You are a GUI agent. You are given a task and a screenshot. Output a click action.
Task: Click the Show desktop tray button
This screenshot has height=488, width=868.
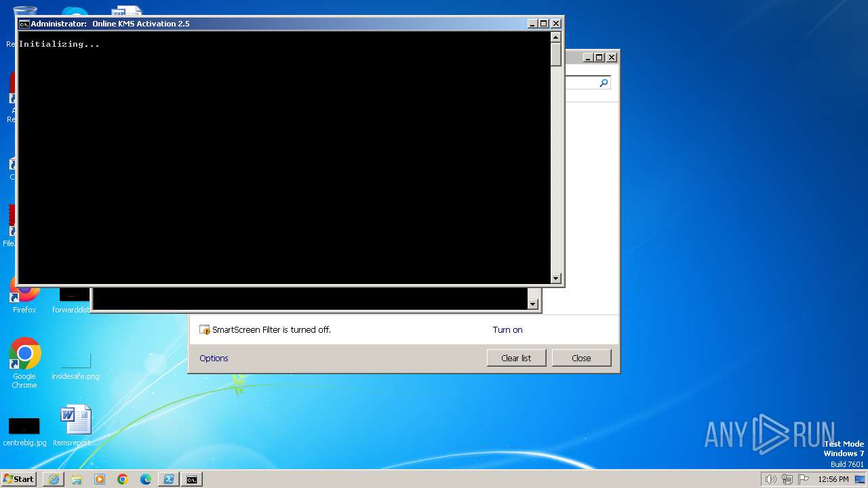(861, 479)
